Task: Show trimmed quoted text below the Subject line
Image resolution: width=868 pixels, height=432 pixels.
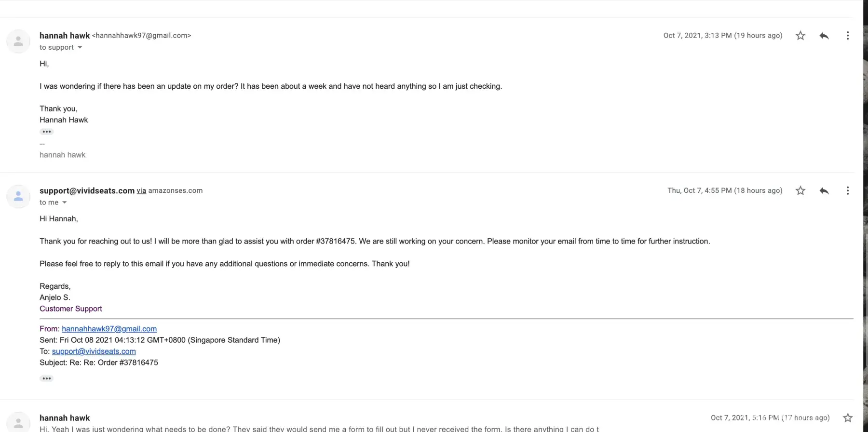Action: (46, 378)
